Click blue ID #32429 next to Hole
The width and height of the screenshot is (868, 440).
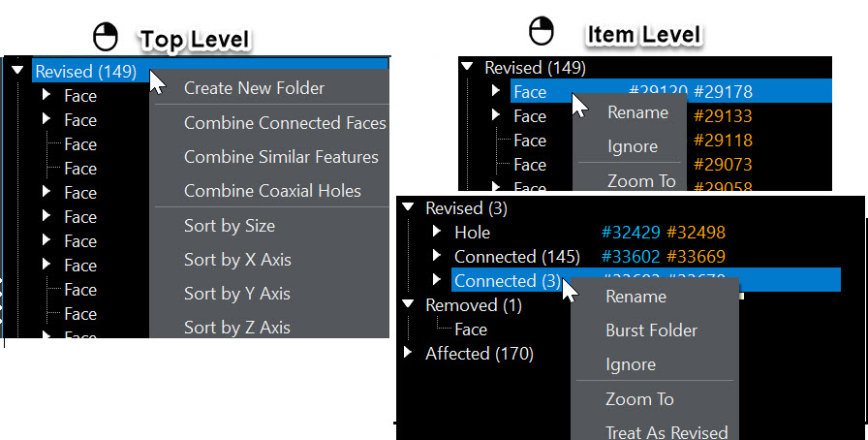coord(629,233)
